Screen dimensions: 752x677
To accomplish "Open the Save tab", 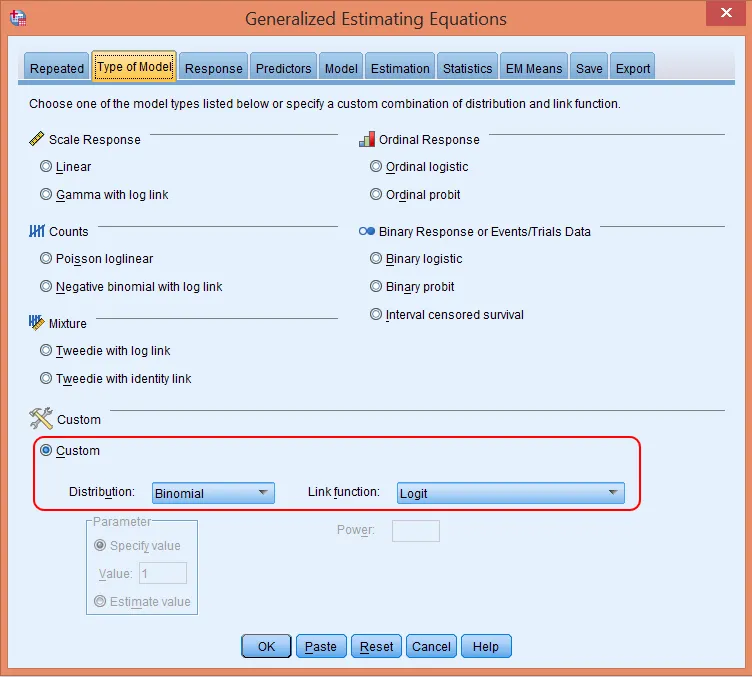I will click(589, 68).
